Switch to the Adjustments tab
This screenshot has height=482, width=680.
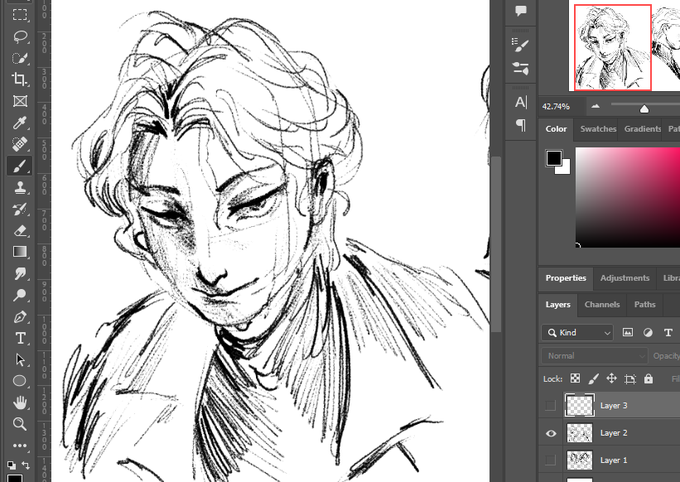(x=624, y=278)
